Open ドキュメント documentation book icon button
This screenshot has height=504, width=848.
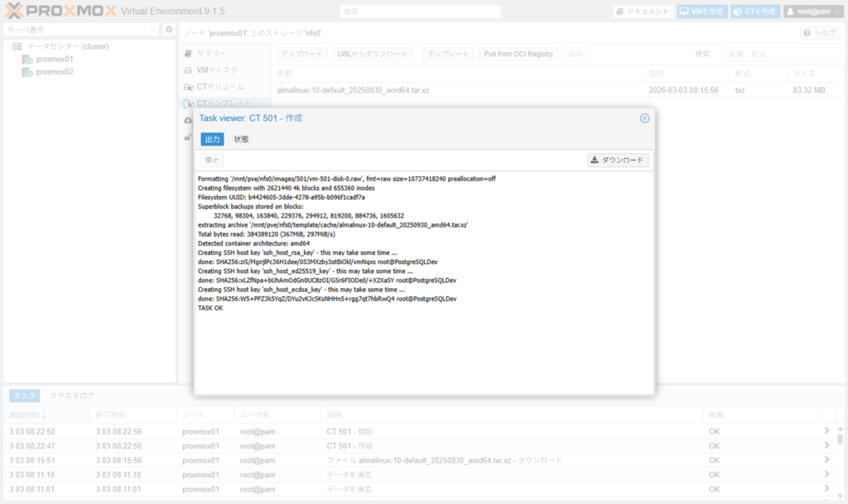coord(643,12)
